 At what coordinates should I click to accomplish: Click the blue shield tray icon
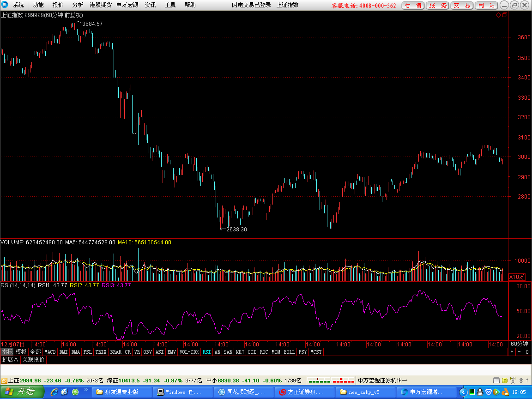click(x=489, y=392)
